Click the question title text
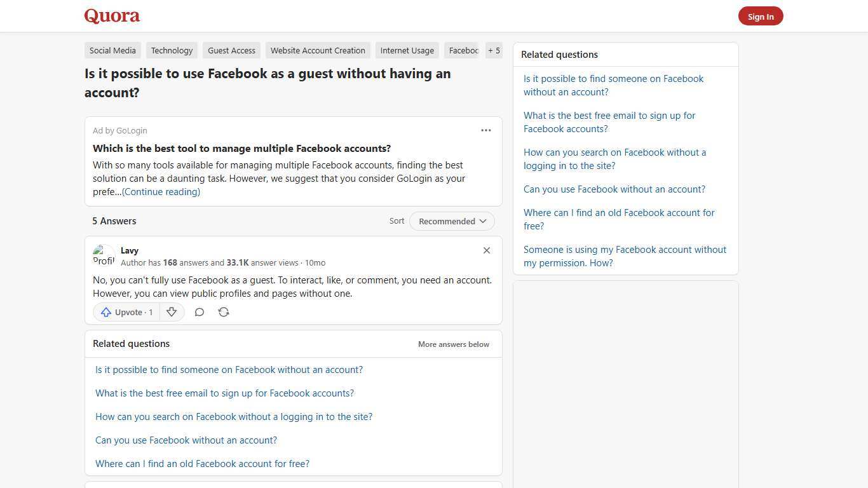Viewport: 868px width, 488px height. click(x=268, y=83)
